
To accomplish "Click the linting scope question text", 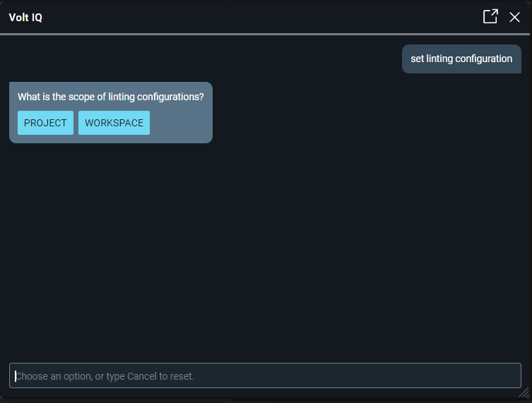I will click(110, 97).
